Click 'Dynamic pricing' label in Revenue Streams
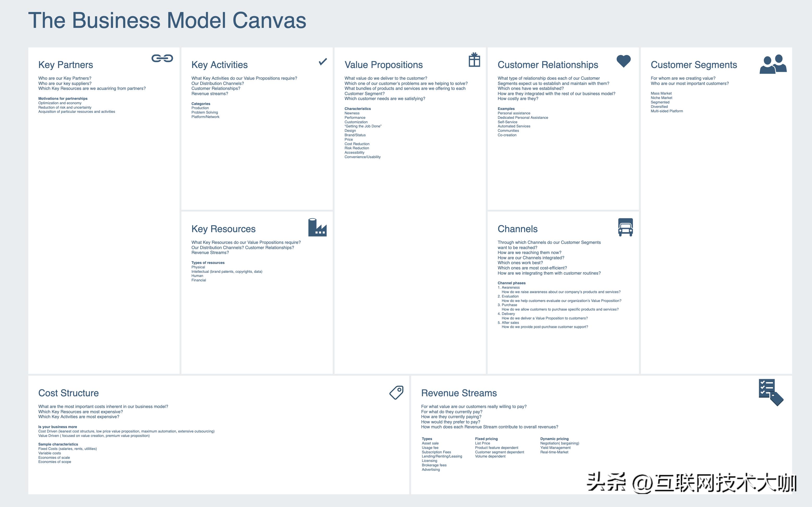812x507 pixels. (x=554, y=438)
